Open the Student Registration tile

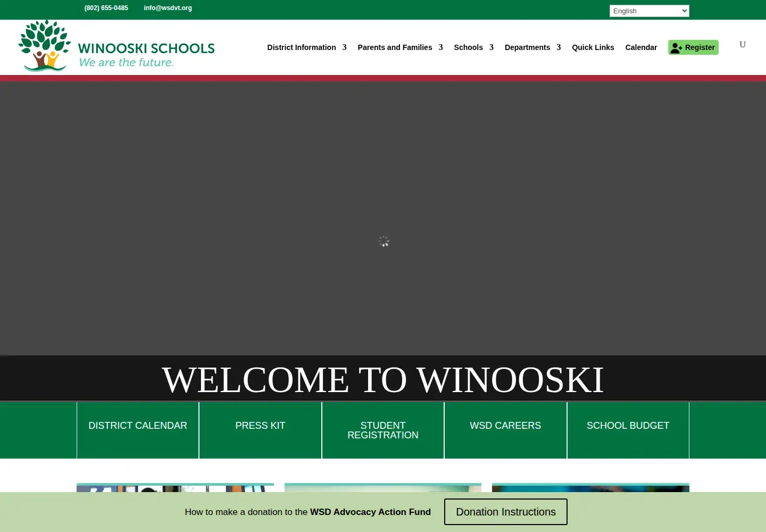[x=383, y=430]
